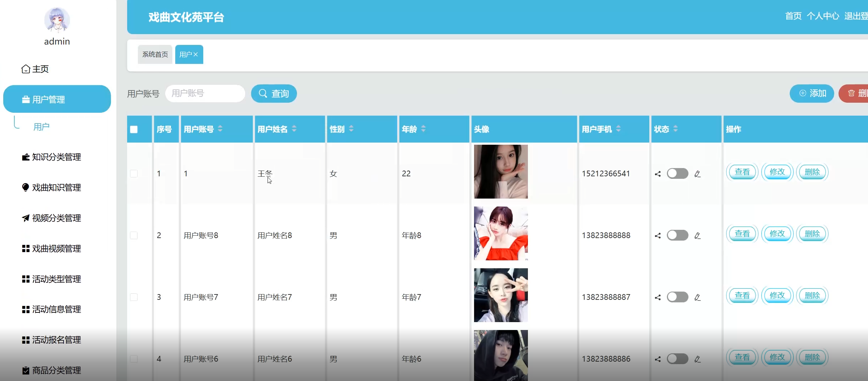The image size is (868, 381).
Task: Click the close X on 用户 tab
Action: tap(196, 55)
